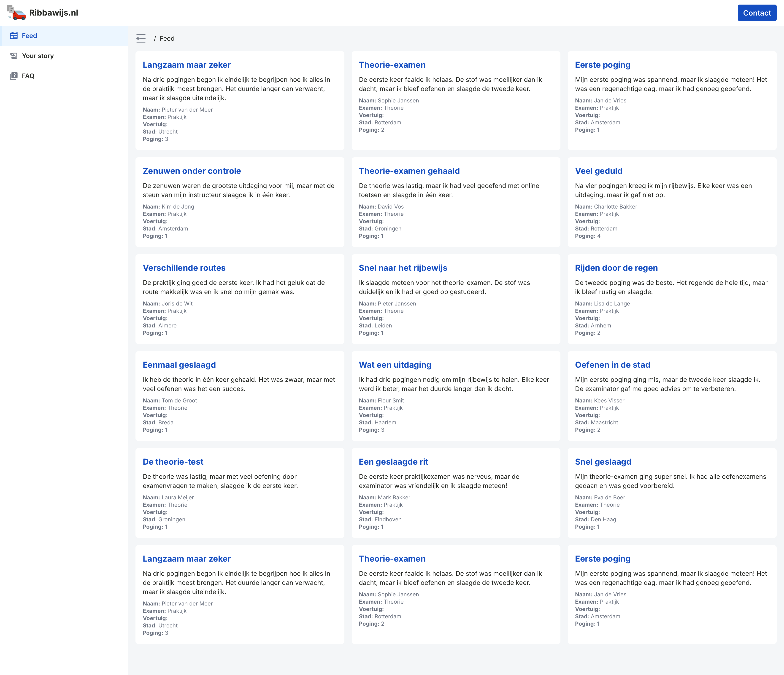Image resolution: width=784 pixels, height=675 pixels.
Task: Open the story 'Langzaam maar zeker'
Action: tap(187, 65)
